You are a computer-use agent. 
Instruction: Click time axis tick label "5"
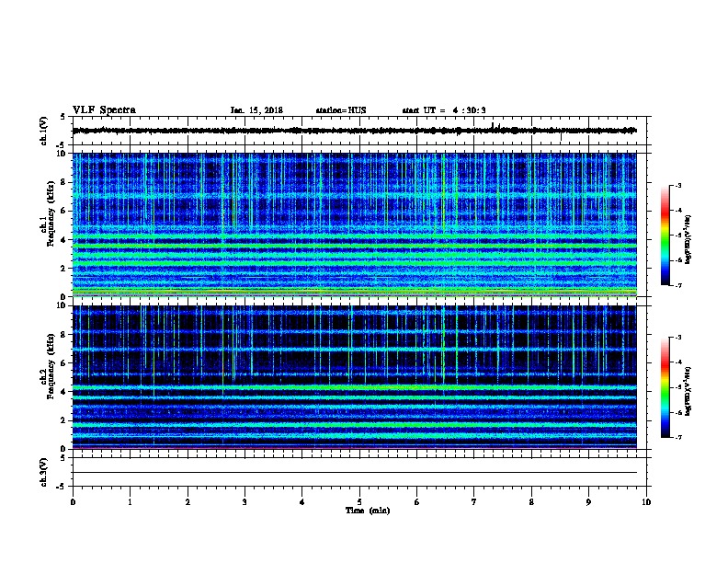tap(359, 501)
